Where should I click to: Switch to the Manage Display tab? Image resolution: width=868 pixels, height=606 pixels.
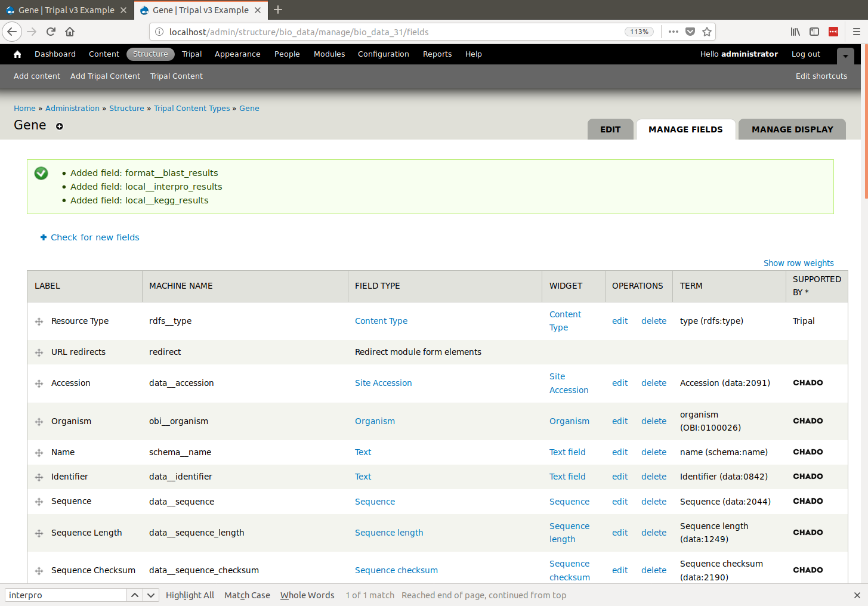pyautogui.click(x=792, y=129)
